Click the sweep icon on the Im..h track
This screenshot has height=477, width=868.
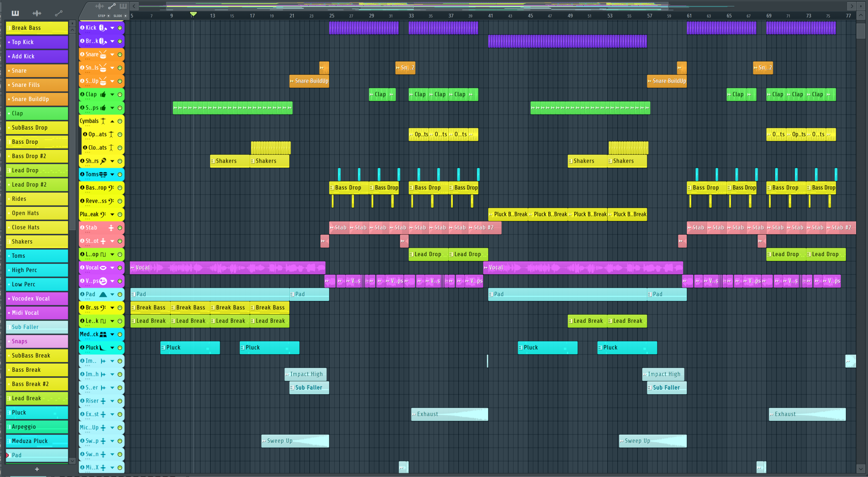point(103,374)
